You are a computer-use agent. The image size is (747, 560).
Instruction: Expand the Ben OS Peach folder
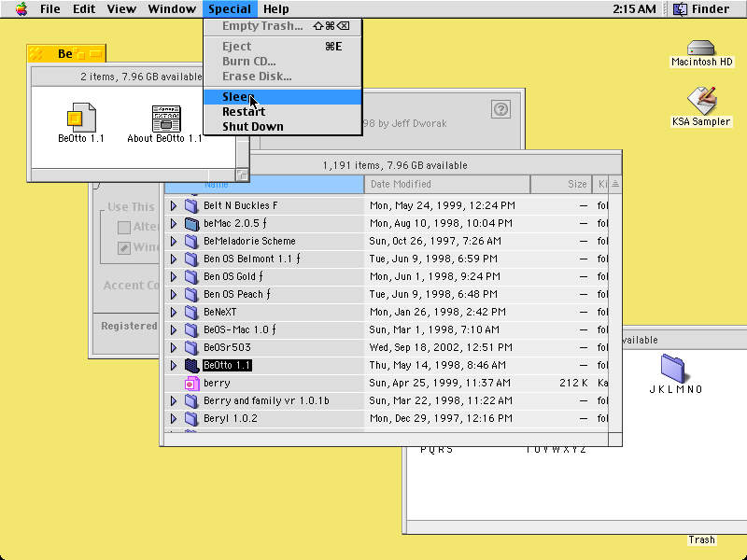174,294
